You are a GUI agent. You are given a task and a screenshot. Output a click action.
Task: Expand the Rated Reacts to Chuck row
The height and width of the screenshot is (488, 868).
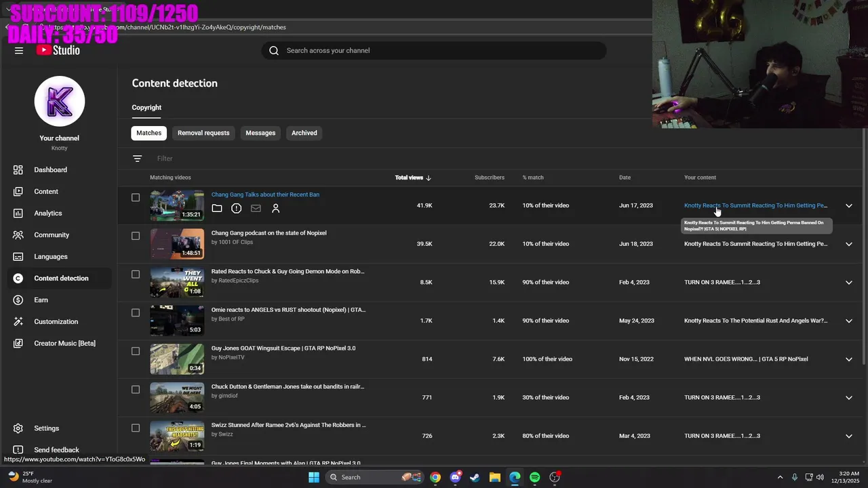(848, 283)
